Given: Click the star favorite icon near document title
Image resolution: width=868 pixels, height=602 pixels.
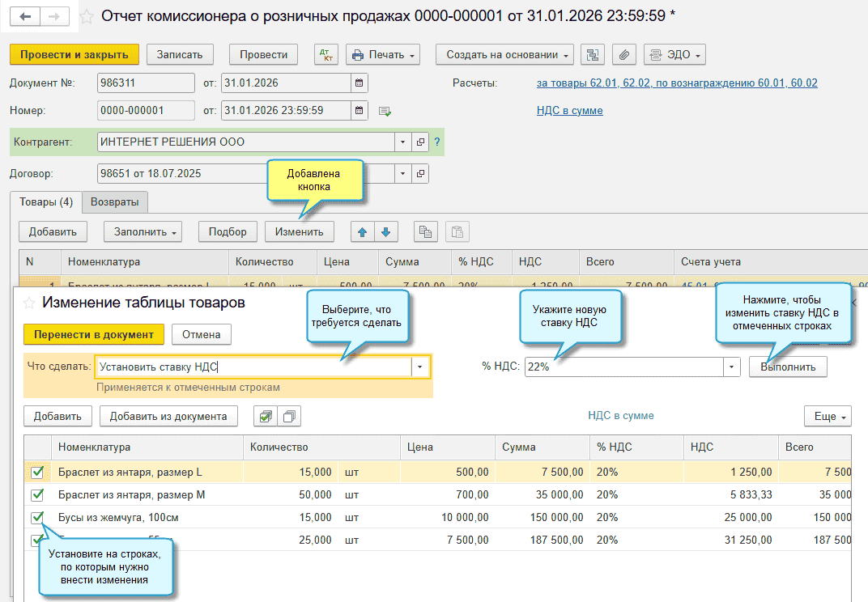Looking at the screenshot, I should click(x=87, y=16).
